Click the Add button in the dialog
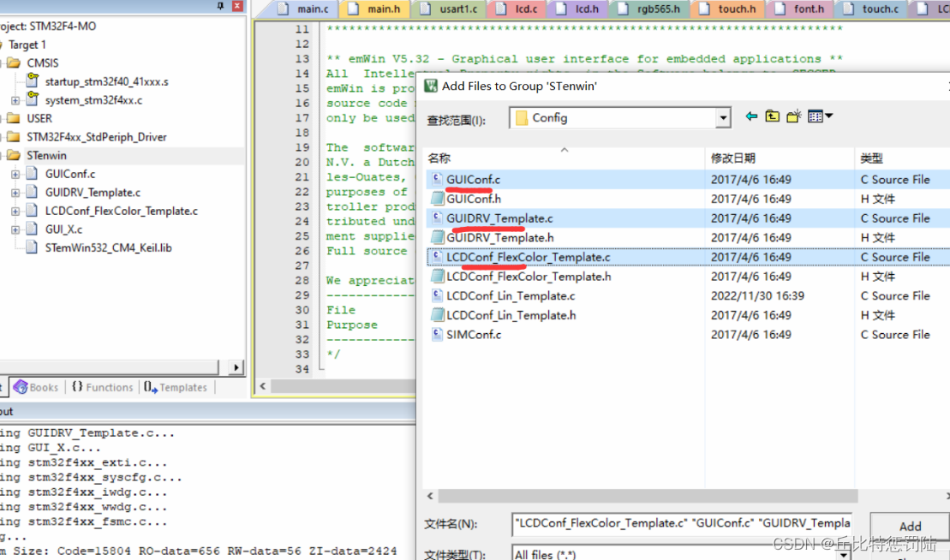This screenshot has width=950, height=560. click(x=910, y=526)
